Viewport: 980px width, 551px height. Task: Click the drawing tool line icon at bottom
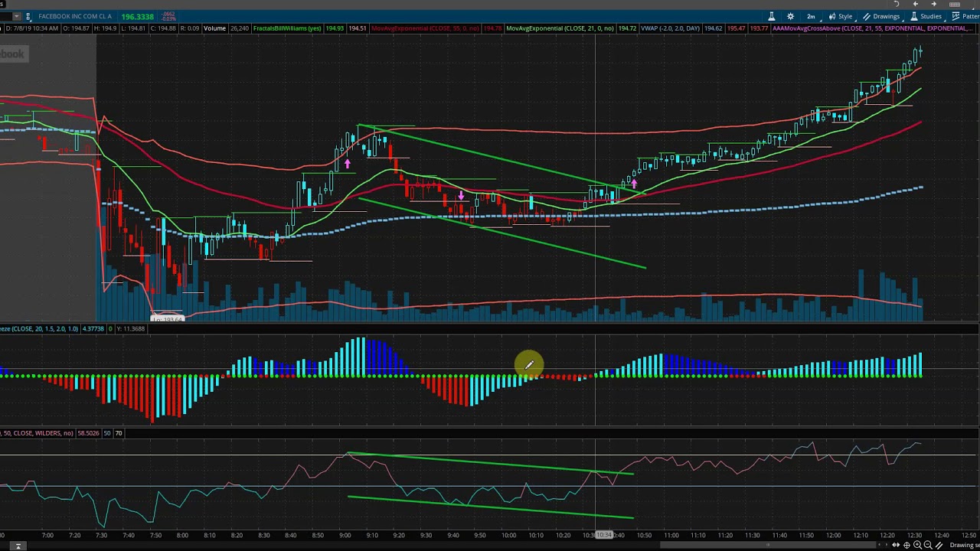coord(939,545)
